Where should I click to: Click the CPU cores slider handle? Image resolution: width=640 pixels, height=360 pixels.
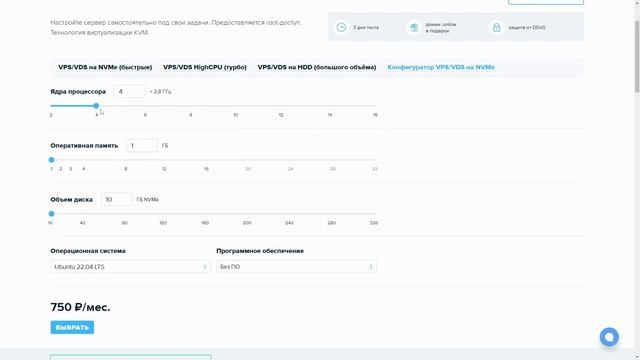[x=96, y=106]
